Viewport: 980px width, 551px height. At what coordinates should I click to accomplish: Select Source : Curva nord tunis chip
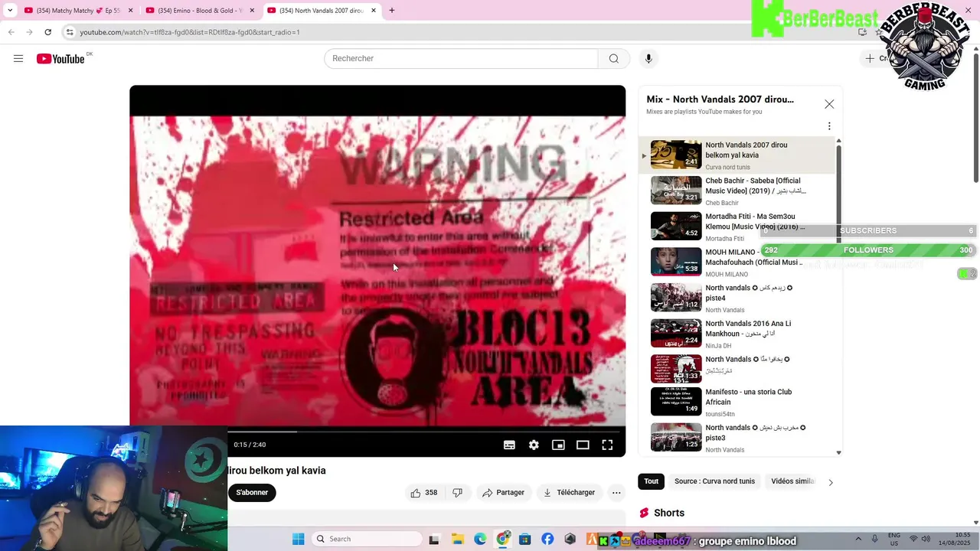coord(714,481)
